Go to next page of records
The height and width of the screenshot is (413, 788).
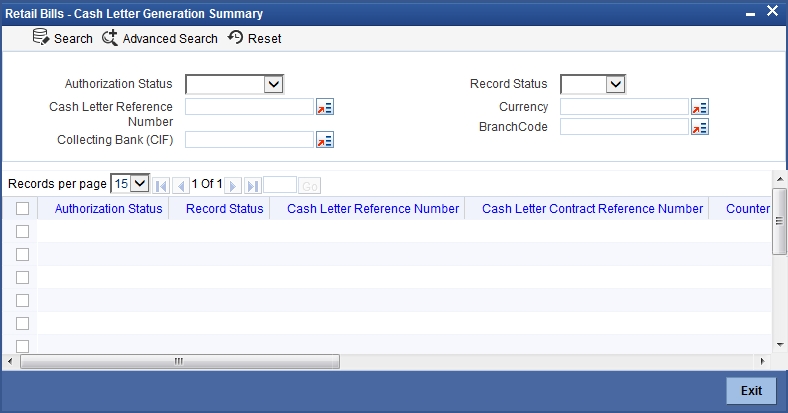pyautogui.click(x=233, y=186)
